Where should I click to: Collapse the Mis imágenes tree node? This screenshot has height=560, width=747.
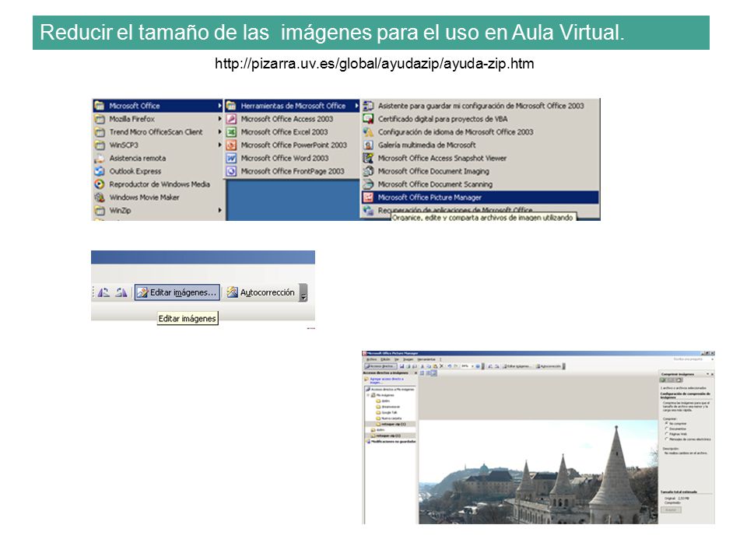[368, 395]
